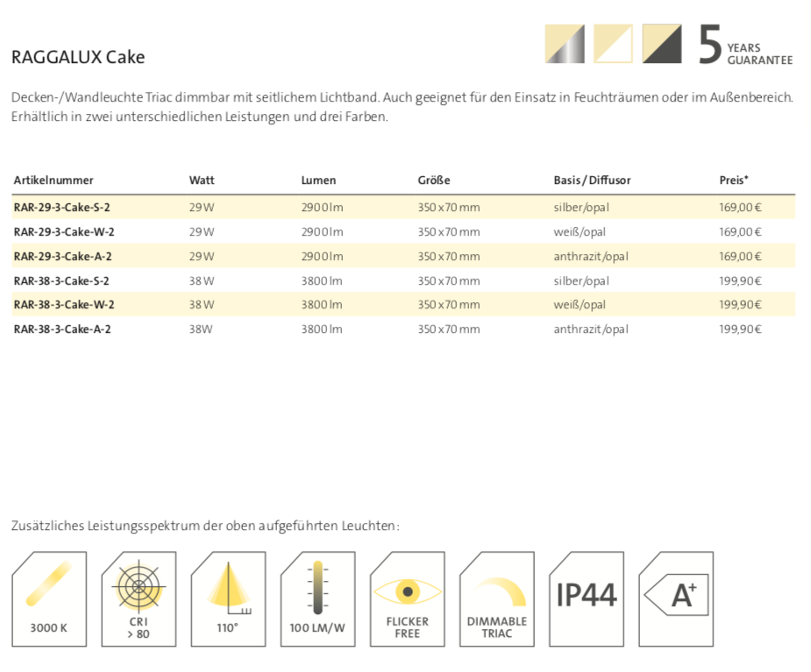Click the Flicker Free eye icon
This screenshot has width=811, height=672.
coord(407,599)
